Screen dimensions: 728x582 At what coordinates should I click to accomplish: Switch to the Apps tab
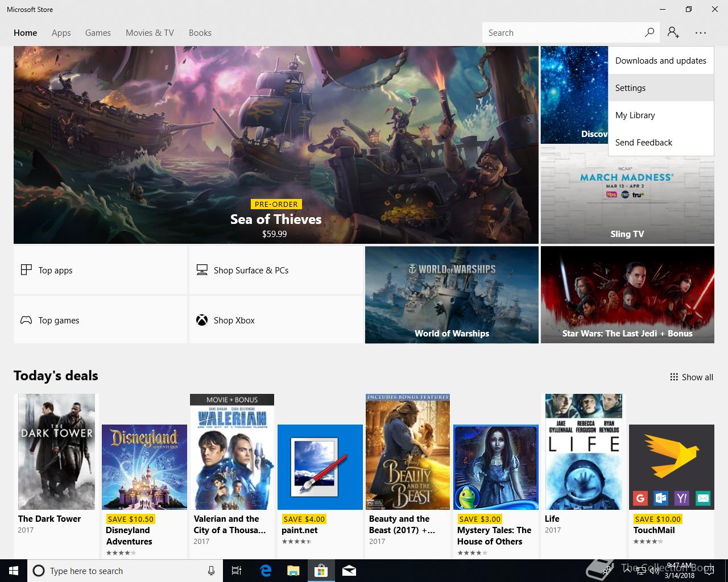(61, 33)
